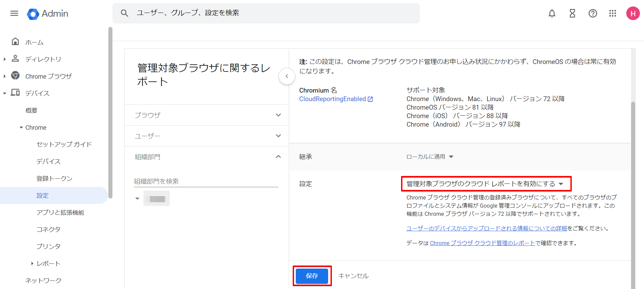Select アプリと拡張機能 in sidebar
The height and width of the screenshot is (289, 644).
coord(60,212)
